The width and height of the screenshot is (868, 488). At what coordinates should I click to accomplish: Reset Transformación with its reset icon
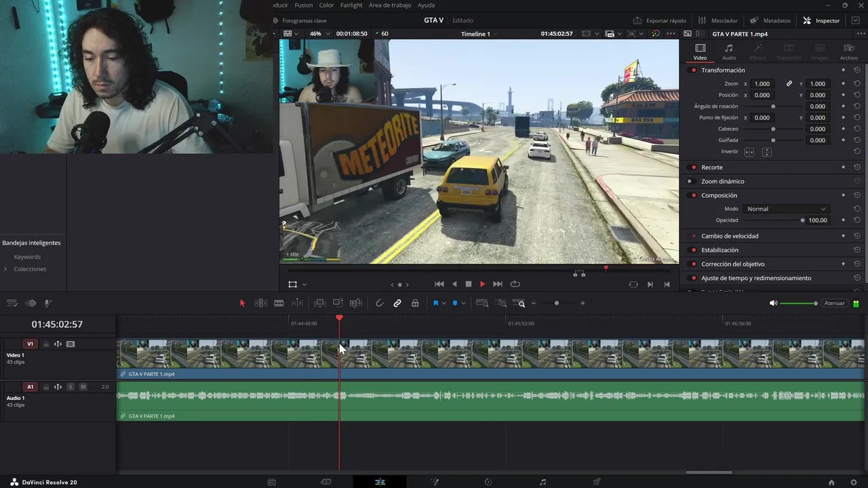tap(857, 70)
